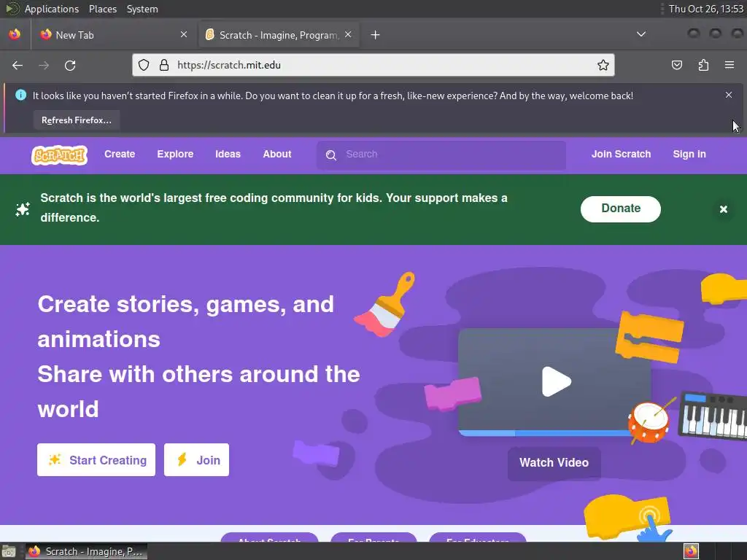Click Sign in link
Image resolution: width=747 pixels, height=560 pixels.
[x=689, y=155]
